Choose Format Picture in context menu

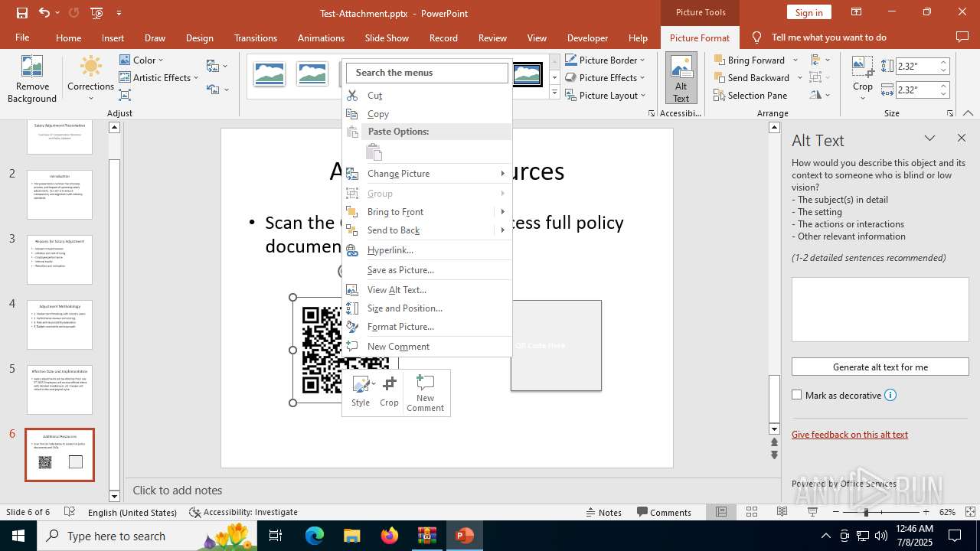click(426, 326)
